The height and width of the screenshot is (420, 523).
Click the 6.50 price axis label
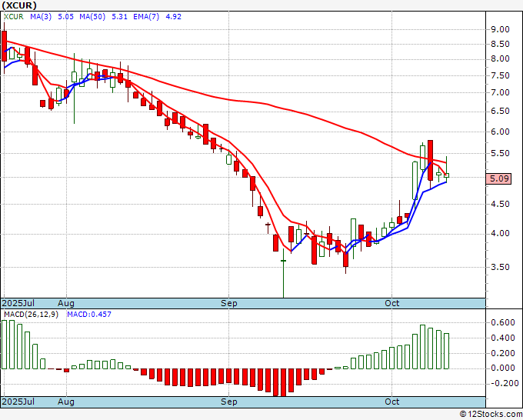click(x=500, y=111)
